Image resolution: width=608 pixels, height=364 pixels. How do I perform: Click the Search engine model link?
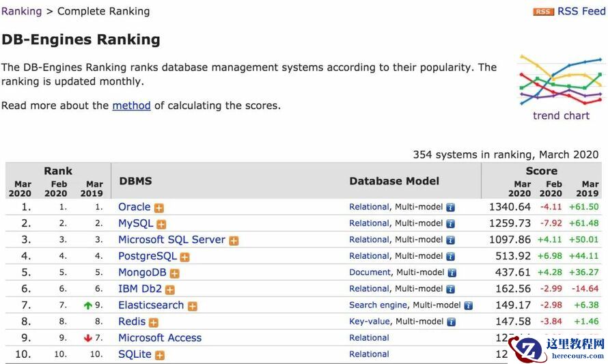(x=378, y=305)
